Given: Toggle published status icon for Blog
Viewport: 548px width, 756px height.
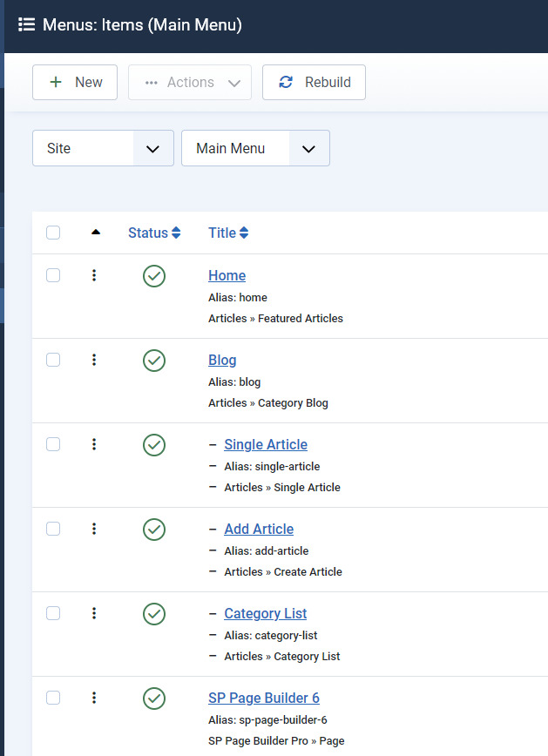Looking at the screenshot, I should (x=154, y=361).
